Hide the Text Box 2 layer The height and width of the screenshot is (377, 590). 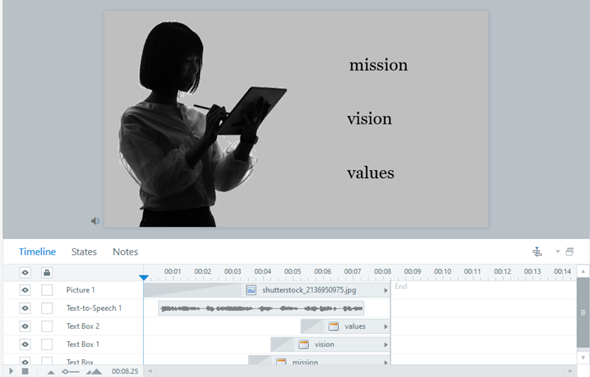point(25,326)
